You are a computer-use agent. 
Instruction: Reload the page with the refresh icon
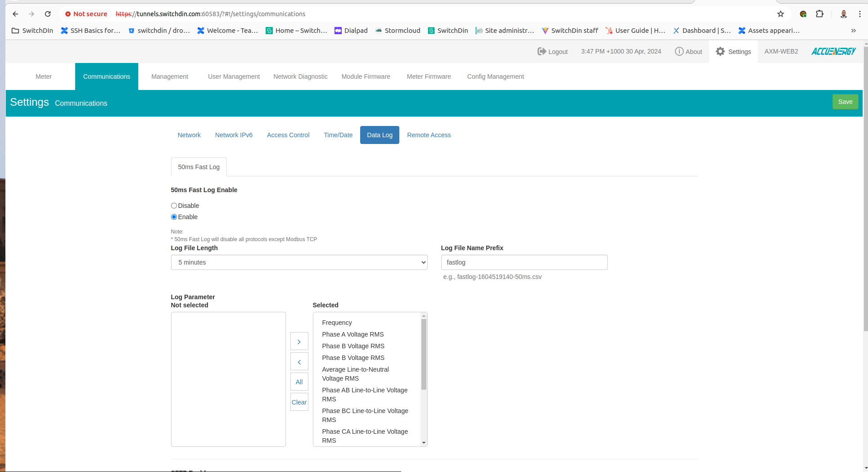pos(48,14)
